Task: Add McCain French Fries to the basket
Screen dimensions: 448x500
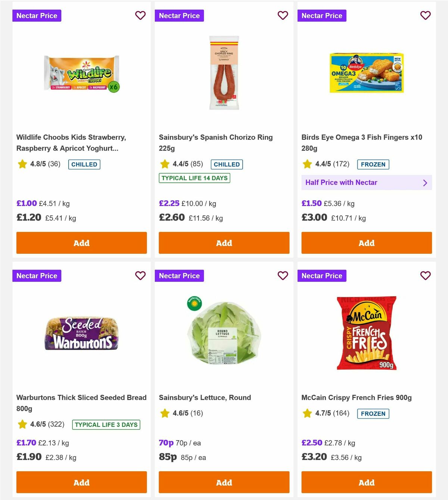Action: click(366, 482)
